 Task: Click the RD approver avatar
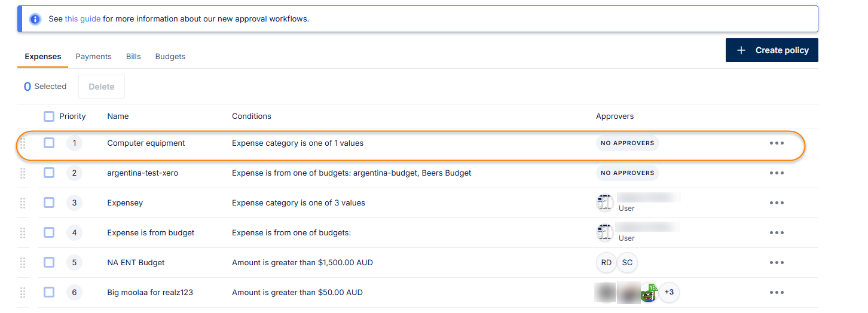tap(606, 263)
